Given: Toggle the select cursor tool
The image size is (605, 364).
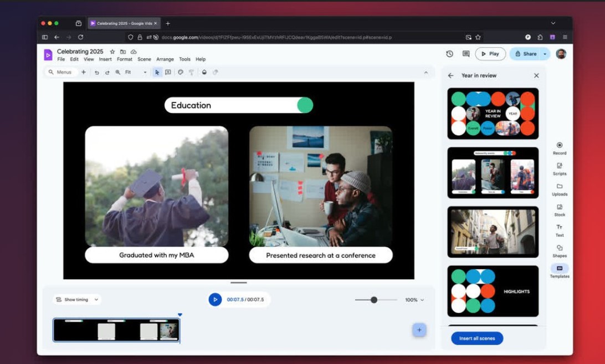Looking at the screenshot, I should point(157,73).
